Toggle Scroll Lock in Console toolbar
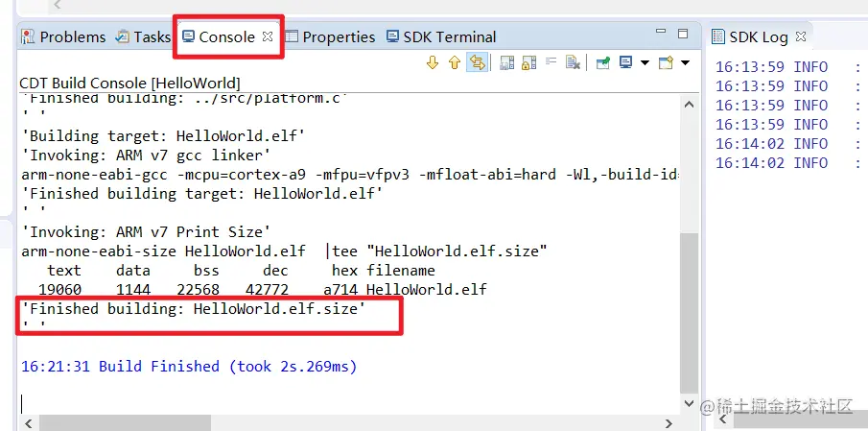Viewport: 868px width, 431px height. (x=529, y=62)
